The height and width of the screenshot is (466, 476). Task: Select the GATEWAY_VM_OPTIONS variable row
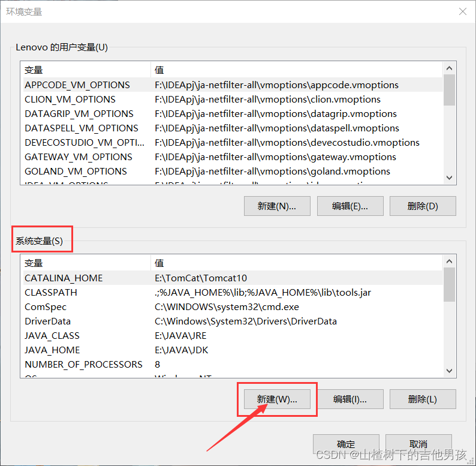[233, 157]
